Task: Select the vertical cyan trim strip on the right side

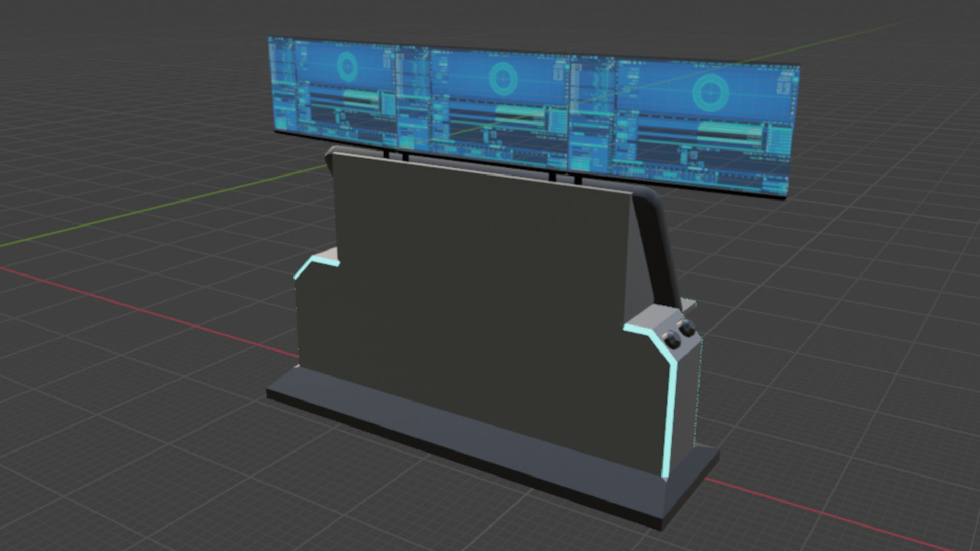Action: click(670, 418)
